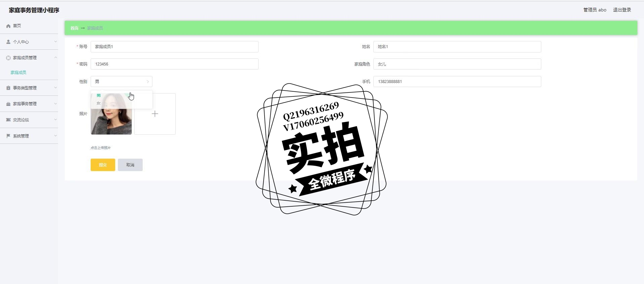The image size is (644, 284).
Task: Select the 家庭成员 submenu item
Action: click(x=18, y=73)
